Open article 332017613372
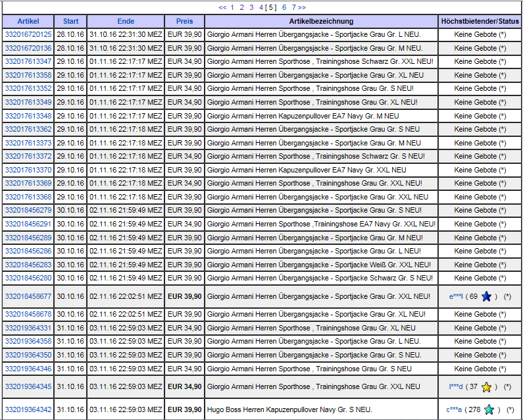This screenshot has width=523, height=420. 28,156
